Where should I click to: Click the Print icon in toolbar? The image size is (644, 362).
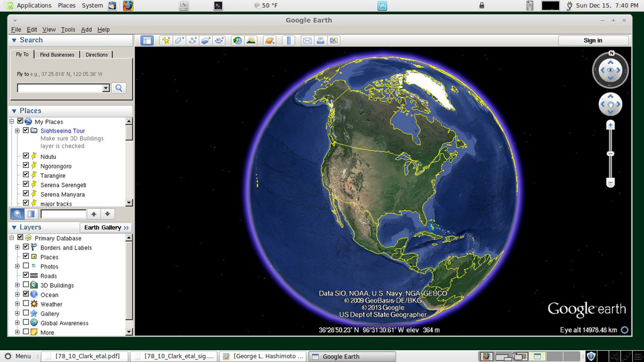coord(320,41)
